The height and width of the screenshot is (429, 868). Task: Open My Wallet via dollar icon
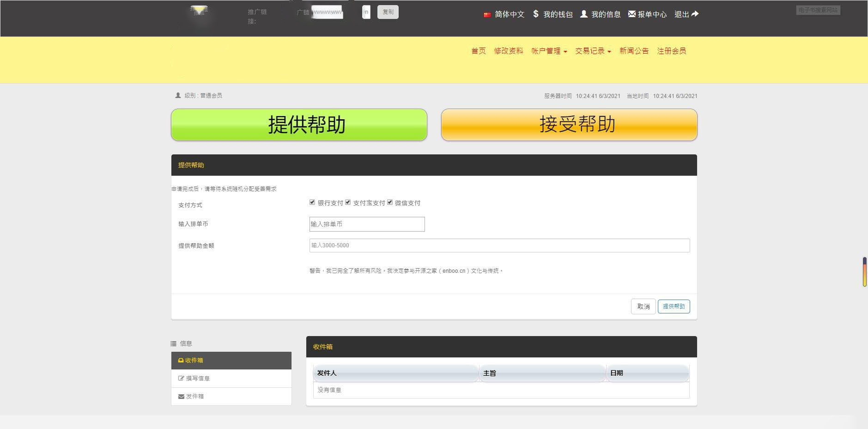click(x=536, y=14)
